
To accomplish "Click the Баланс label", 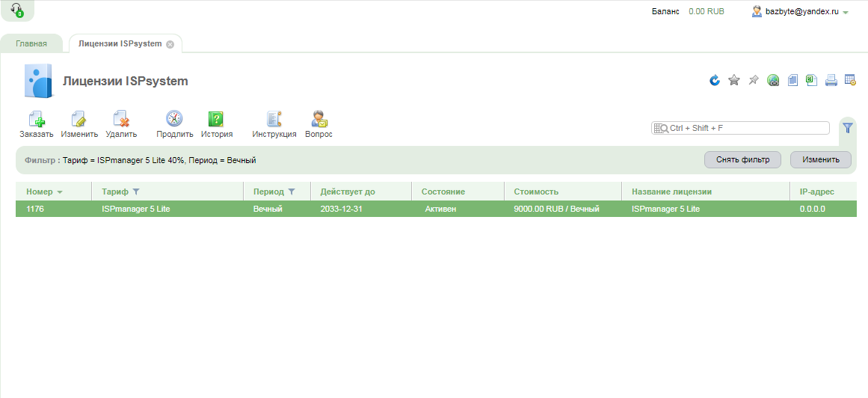I will point(665,11).
